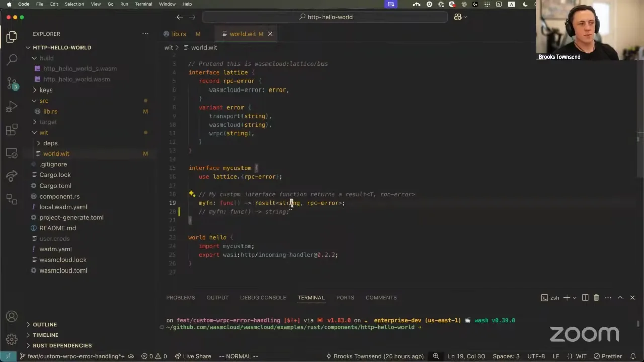Open the Window menu
The image size is (644, 362).
click(167, 4)
